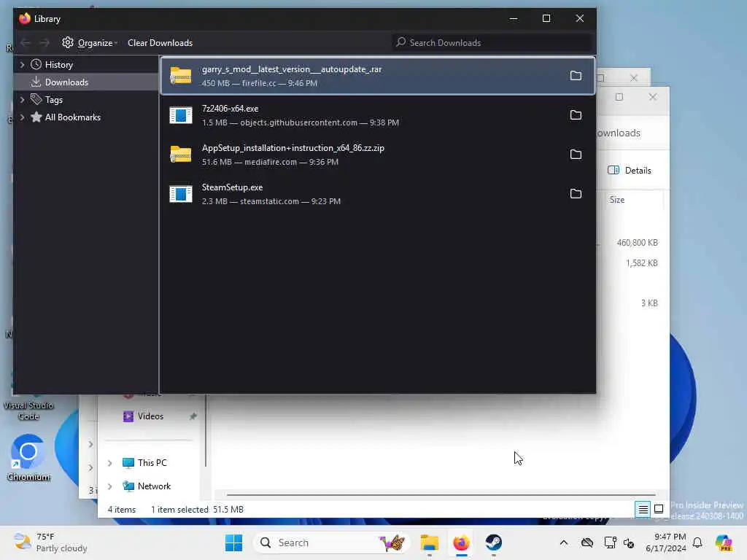Focus the Search Downloads field
Screen dimensions: 747x560
pyautogui.click(x=492, y=43)
